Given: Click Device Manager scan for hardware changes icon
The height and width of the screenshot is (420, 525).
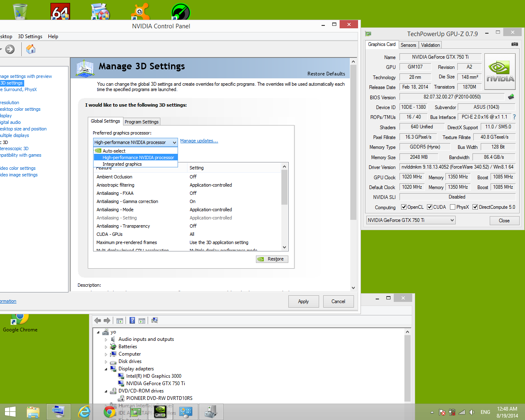Looking at the screenshot, I should click(155, 320).
